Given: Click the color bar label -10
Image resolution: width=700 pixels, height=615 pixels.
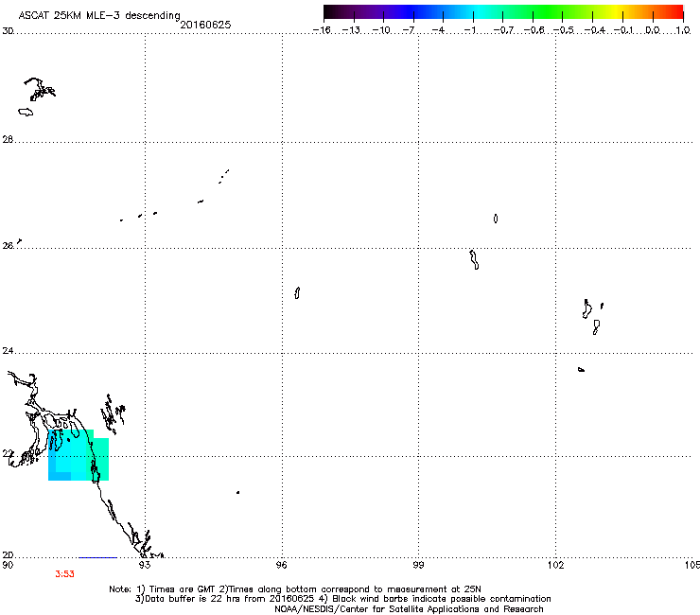Looking at the screenshot, I should pyautogui.click(x=381, y=30).
